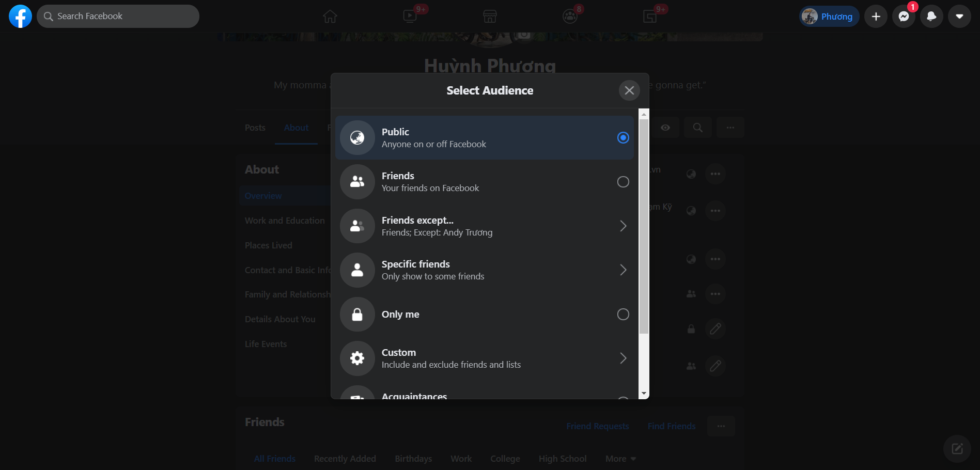Click the lock-row pencil edit icon
Image resolution: width=980 pixels, height=470 pixels.
pos(715,329)
